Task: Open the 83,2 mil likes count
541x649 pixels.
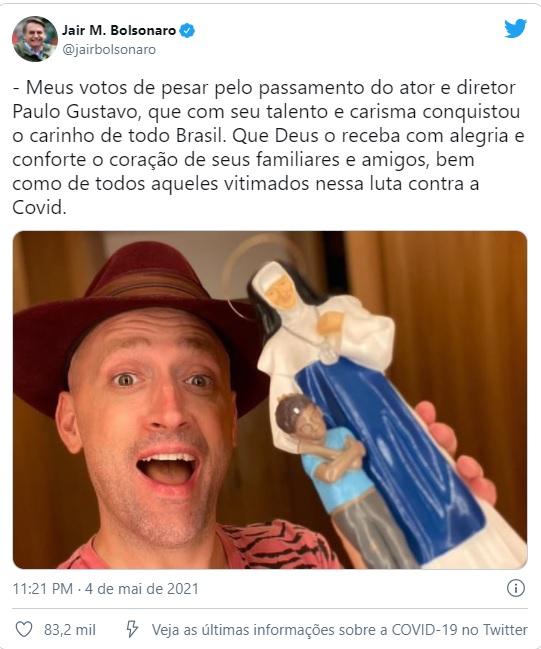Action: pyautogui.click(x=70, y=630)
